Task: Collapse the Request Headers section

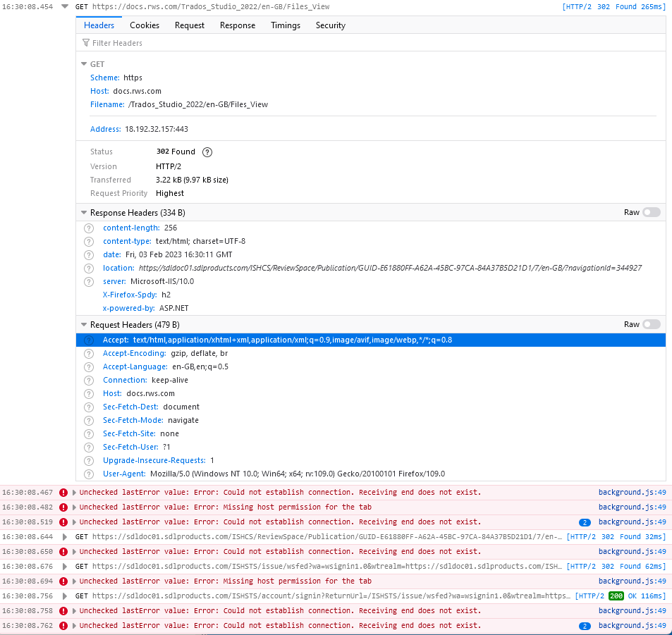Action: 84,325
